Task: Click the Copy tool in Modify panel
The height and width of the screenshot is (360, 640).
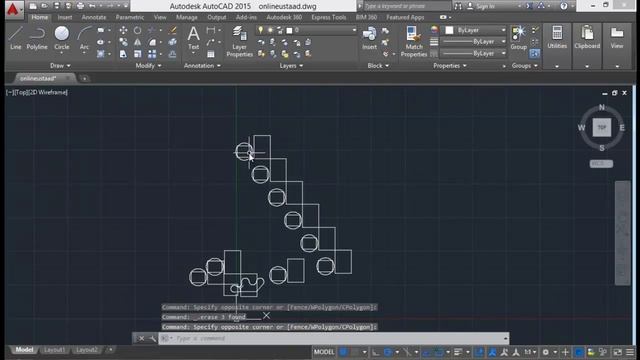Action: tap(123, 42)
